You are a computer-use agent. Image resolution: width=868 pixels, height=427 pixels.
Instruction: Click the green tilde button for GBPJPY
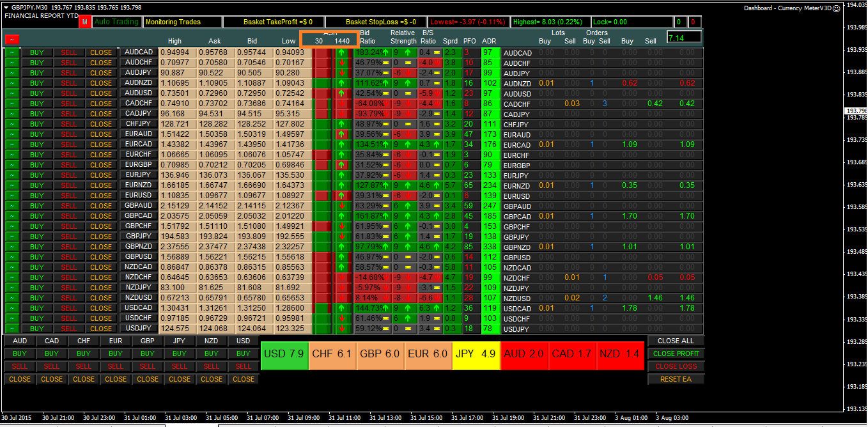12,237
